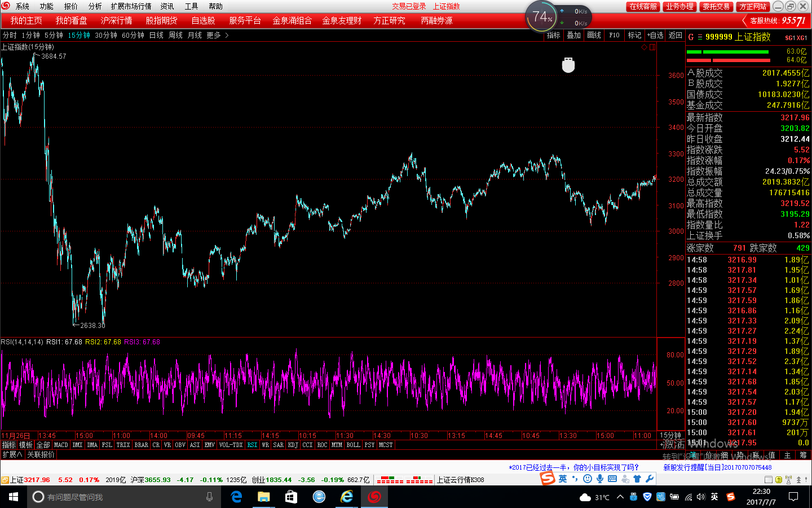Click the 返回 back button
The image size is (812, 508).
coord(675,35)
